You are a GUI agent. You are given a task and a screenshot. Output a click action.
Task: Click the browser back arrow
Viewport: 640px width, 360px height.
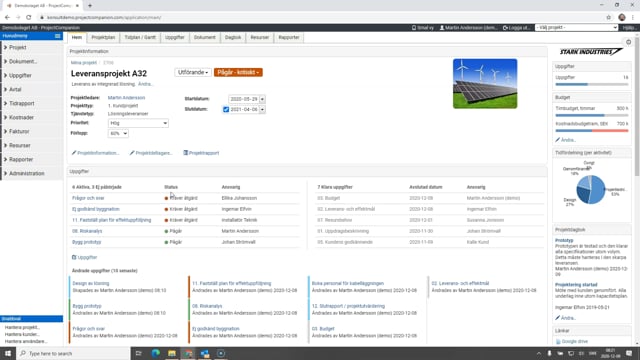coord(7,18)
